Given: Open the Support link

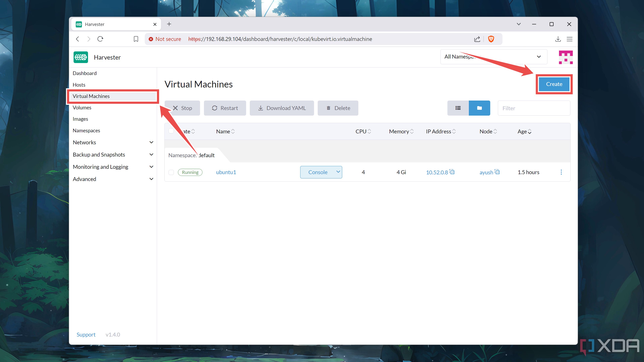Looking at the screenshot, I should click(86, 335).
